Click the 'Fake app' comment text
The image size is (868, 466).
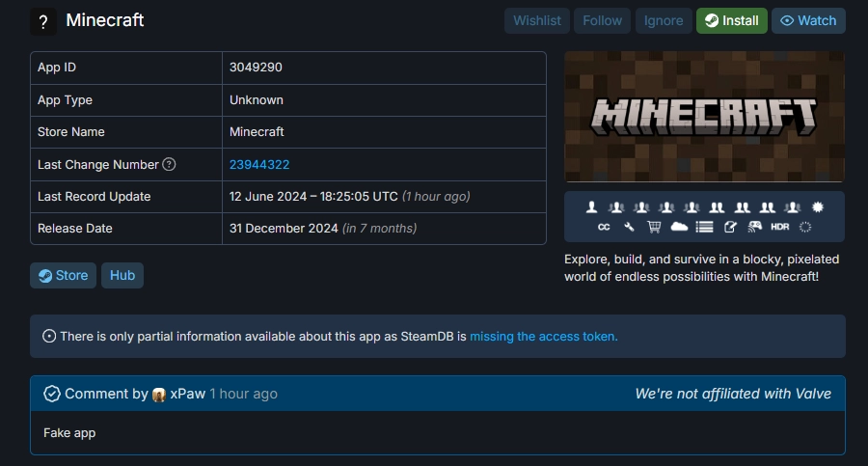point(69,433)
